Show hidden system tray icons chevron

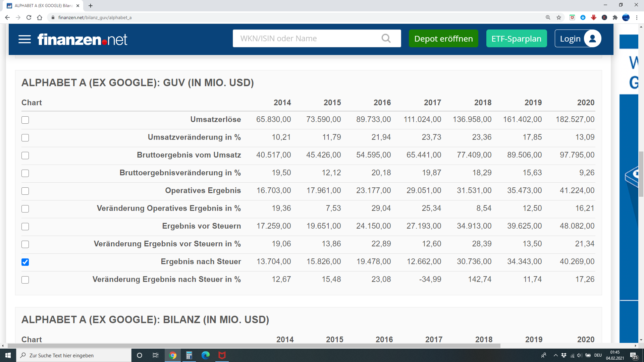pyautogui.click(x=555, y=355)
